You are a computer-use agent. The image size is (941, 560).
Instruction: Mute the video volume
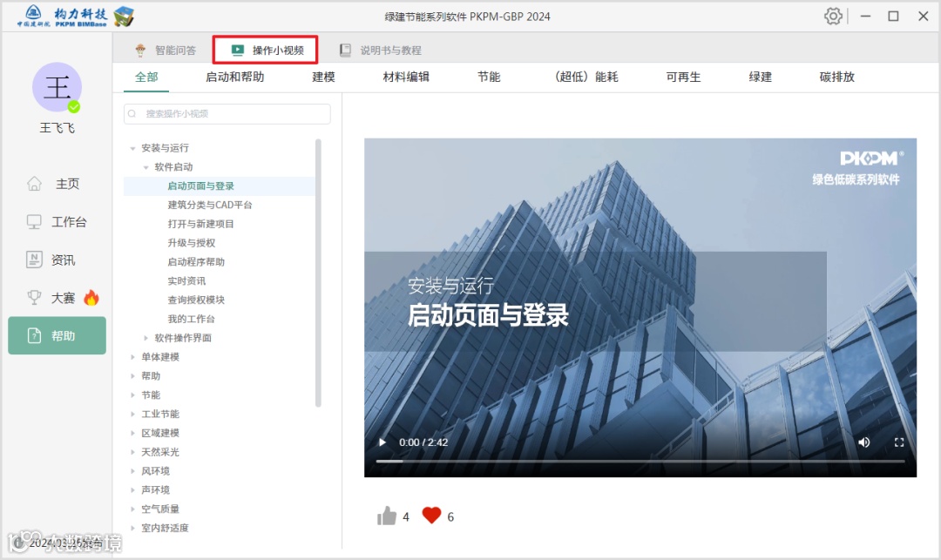pos(863,442)
